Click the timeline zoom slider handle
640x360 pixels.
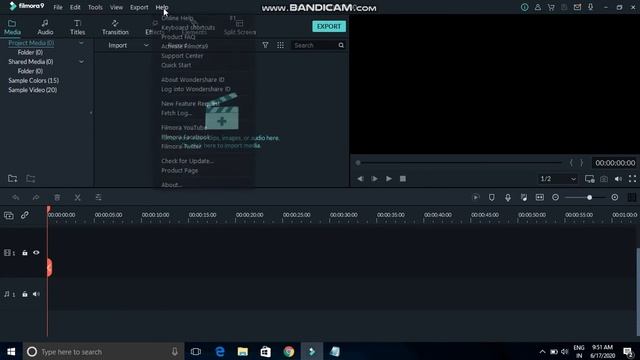[589, 198]
